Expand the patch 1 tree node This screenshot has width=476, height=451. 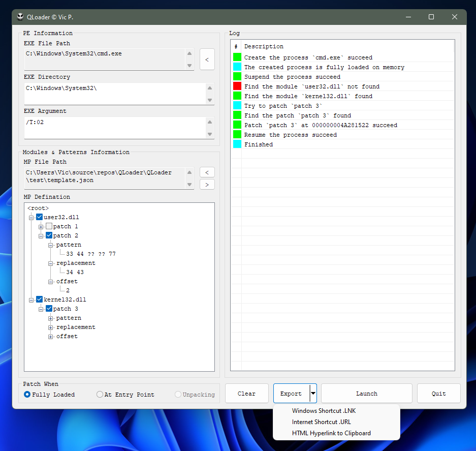pos(41,227)
